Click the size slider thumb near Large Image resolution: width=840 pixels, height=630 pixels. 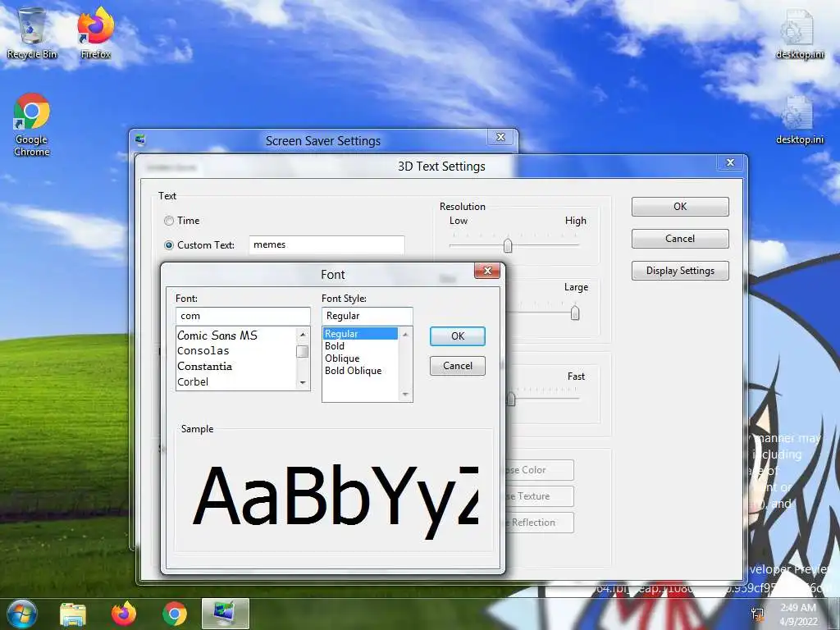(x=575, y=313)
